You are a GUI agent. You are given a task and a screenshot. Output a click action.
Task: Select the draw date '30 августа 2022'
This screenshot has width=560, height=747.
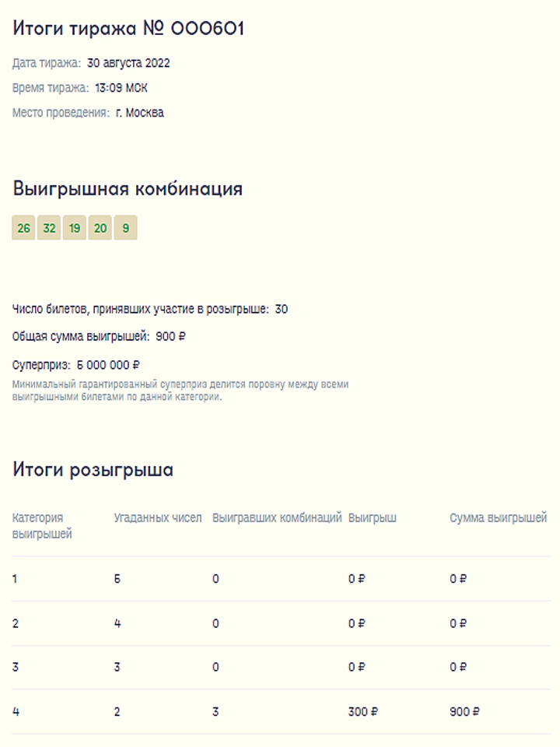coord(128,63)
